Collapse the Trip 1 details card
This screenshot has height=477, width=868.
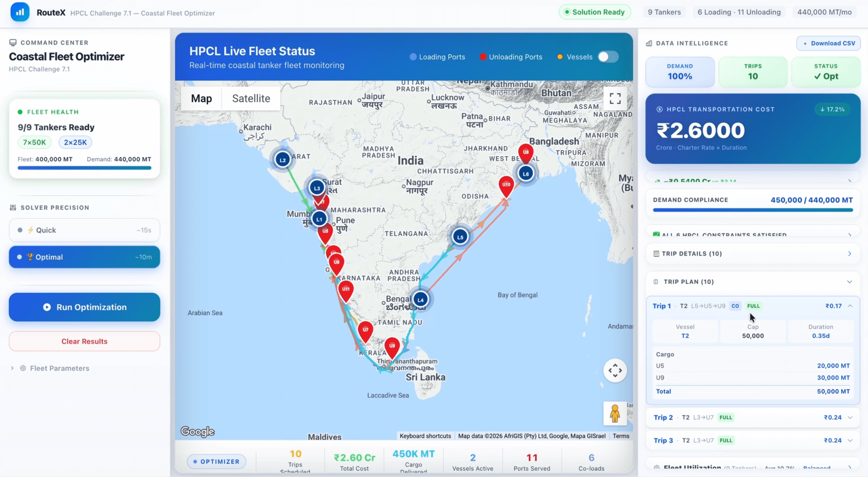(753, 306)
